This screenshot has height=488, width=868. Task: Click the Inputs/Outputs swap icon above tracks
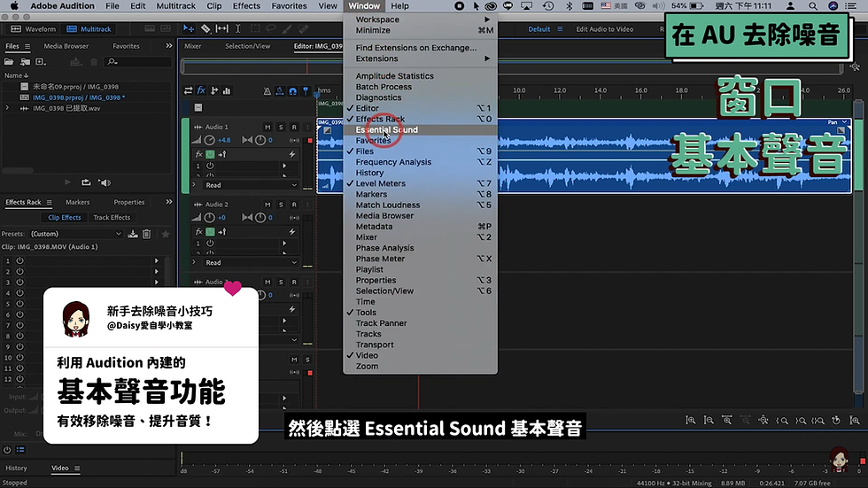pos(188,90)
